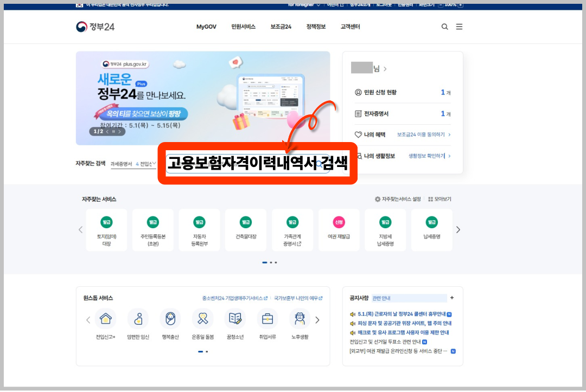Viewport: 586px width, 392px height.
Task: Open 여권 재발급 application service
Action: point(339,230)
